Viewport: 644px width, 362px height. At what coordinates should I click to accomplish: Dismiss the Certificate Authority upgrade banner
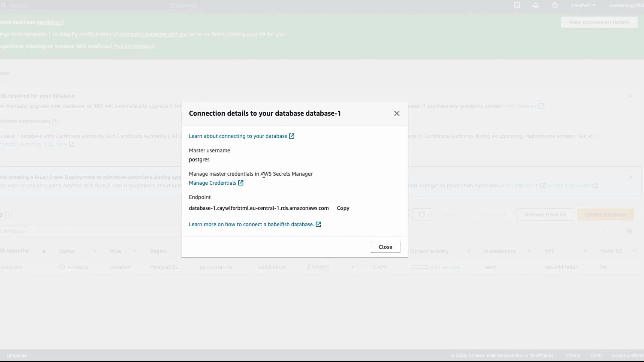(x=631, y=96)
